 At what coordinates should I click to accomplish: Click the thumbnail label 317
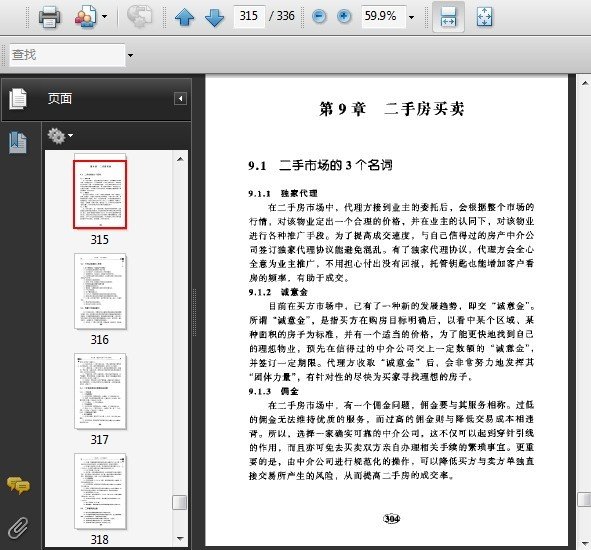tap(100, 440)
